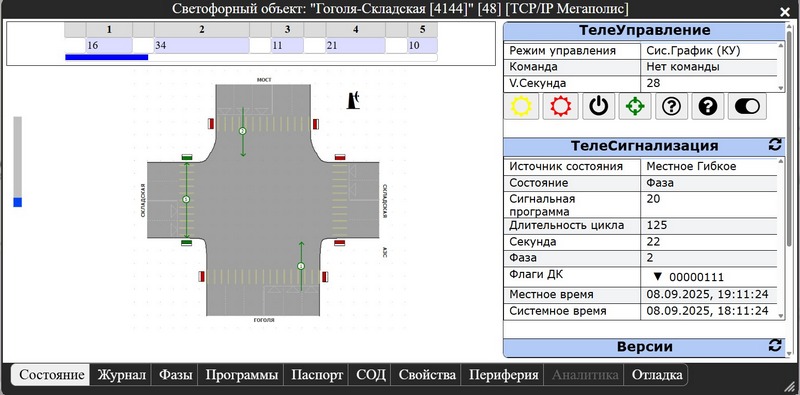This screenshot has height=395, width=800.
Task: Refresh the ТелеСигнализация panel
Action: (774, 145)
